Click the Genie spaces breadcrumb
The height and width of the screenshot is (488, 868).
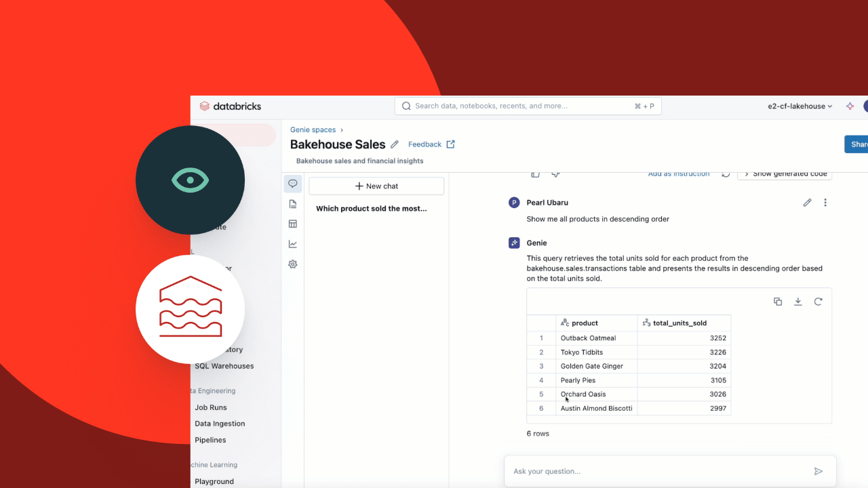coord(313,129)
